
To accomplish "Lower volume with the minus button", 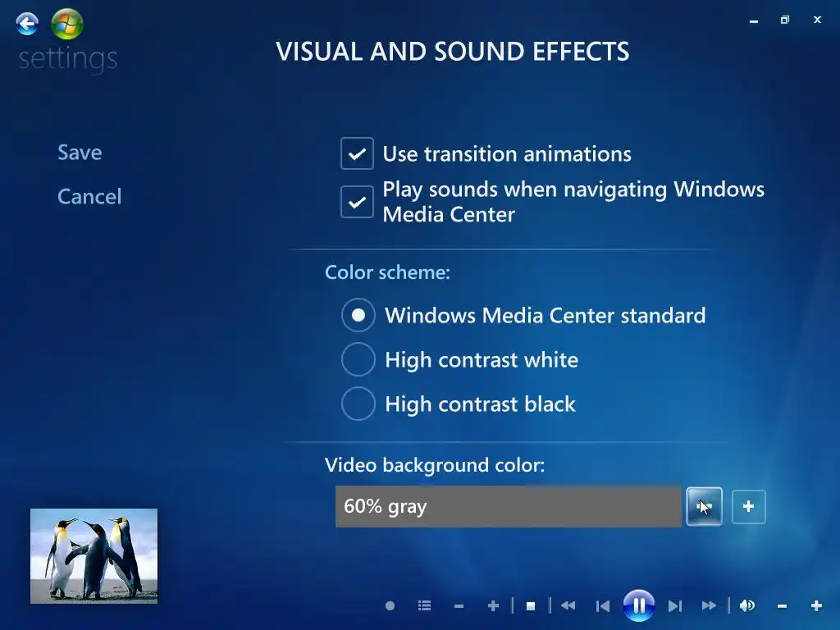I will click(782, 606).
